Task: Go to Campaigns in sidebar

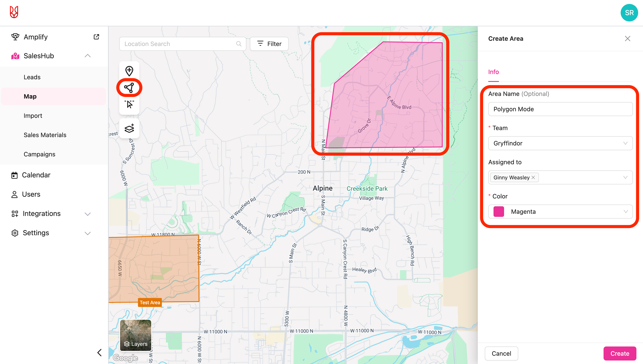Action: 39,154
